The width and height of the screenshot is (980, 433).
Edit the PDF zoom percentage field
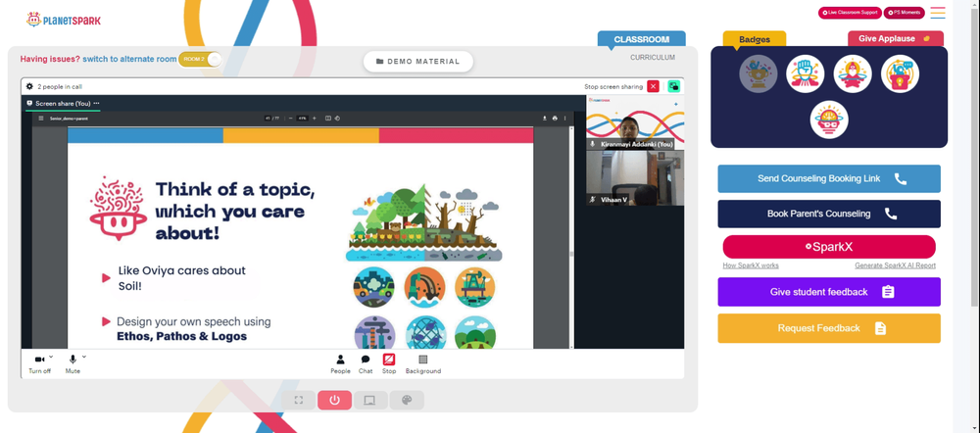303,119
